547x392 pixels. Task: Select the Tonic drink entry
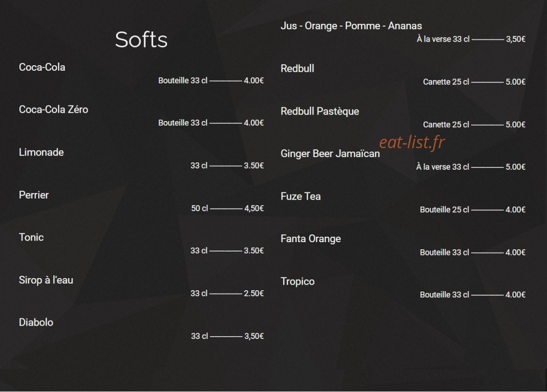coord(31,237)
